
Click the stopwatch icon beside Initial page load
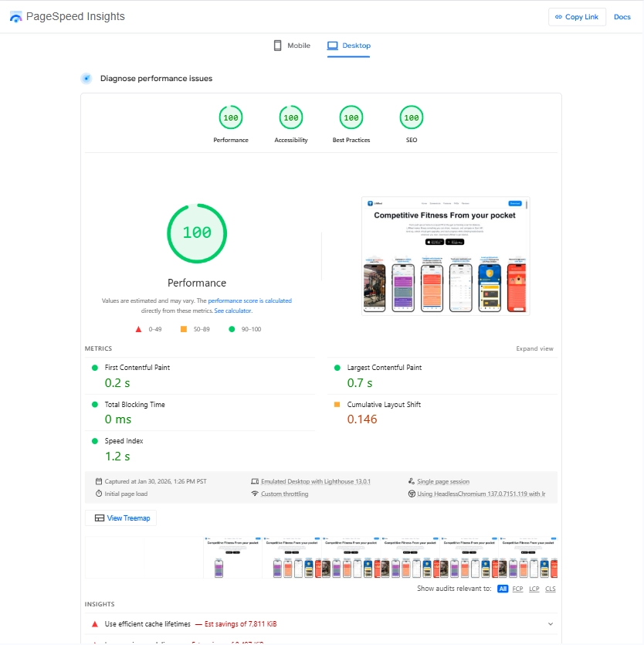[99, 493]
